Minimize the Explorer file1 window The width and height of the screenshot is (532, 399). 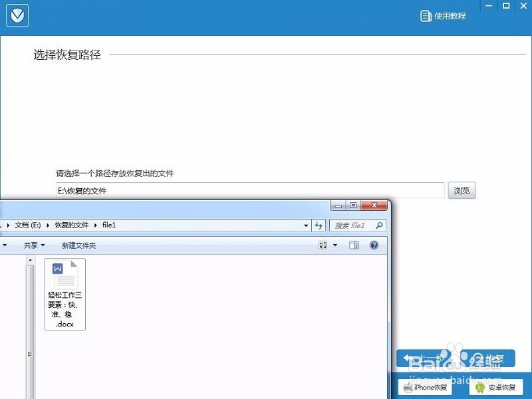tap(338, 205)
